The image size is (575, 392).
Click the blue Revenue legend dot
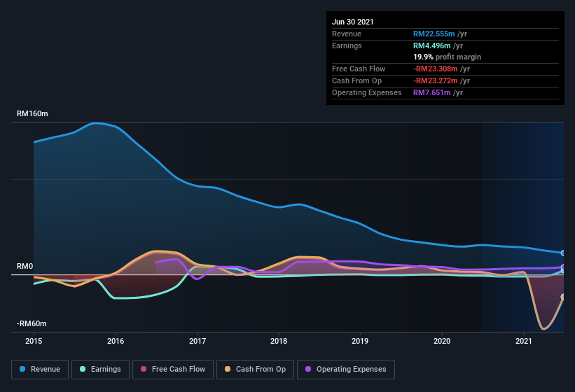[x=22, y=369]
